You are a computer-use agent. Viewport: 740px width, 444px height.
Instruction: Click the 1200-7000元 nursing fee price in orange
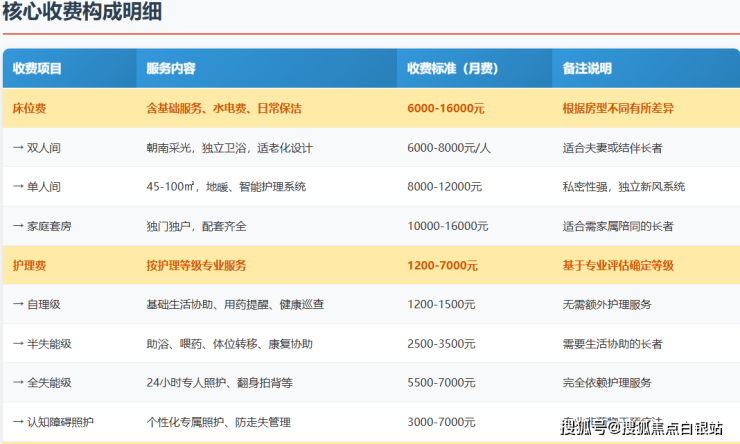[x=443, y=265]
